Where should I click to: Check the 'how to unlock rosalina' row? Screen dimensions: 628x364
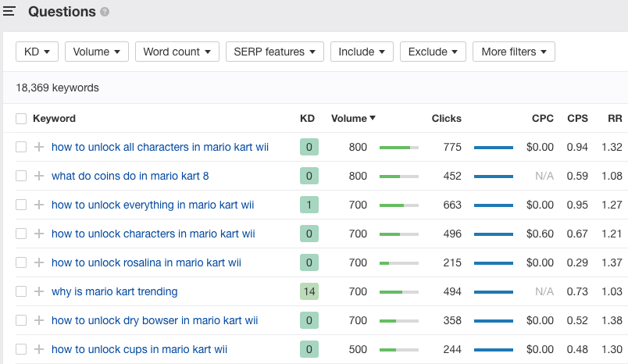click(21, 262)
